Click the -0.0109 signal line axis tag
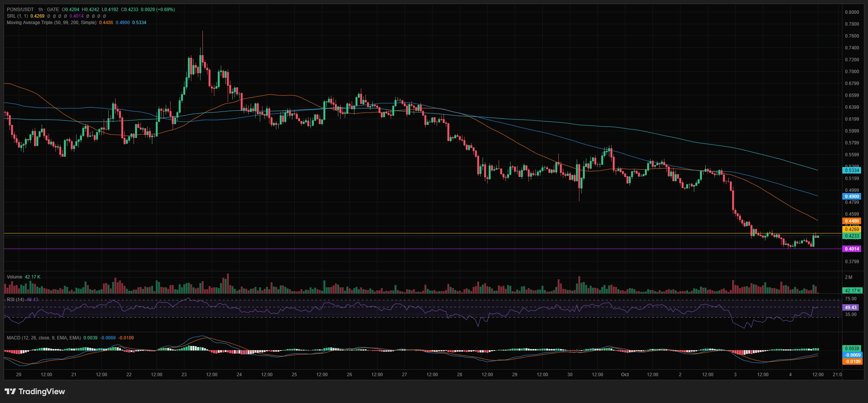Image resolution: width=868 pixels, height=403 pixels. 853,362
